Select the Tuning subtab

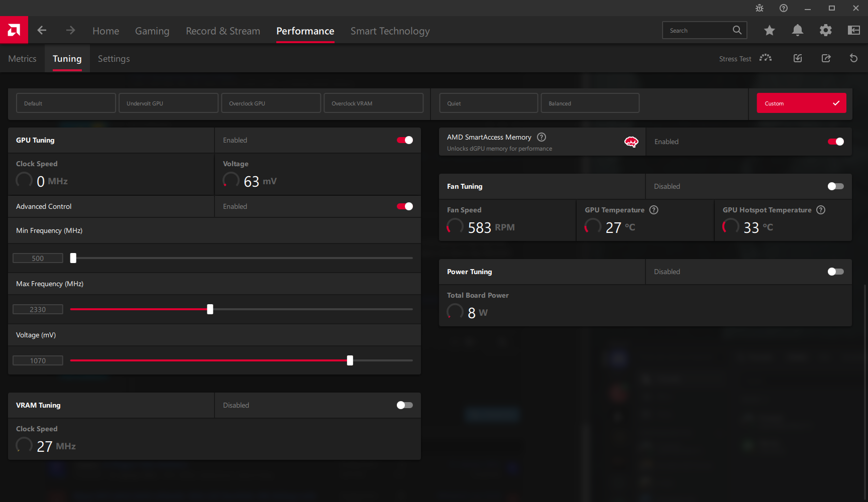point(67,59)
